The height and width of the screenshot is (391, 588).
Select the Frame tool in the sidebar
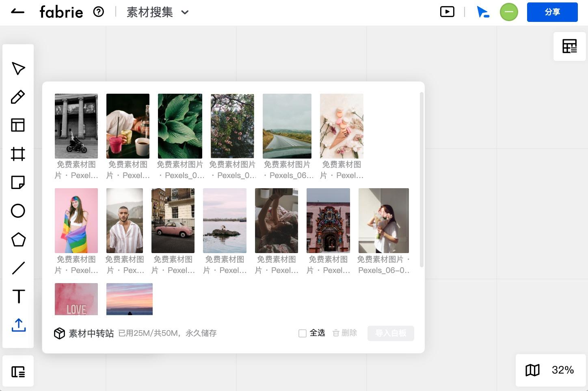click(x=18, y=154)
